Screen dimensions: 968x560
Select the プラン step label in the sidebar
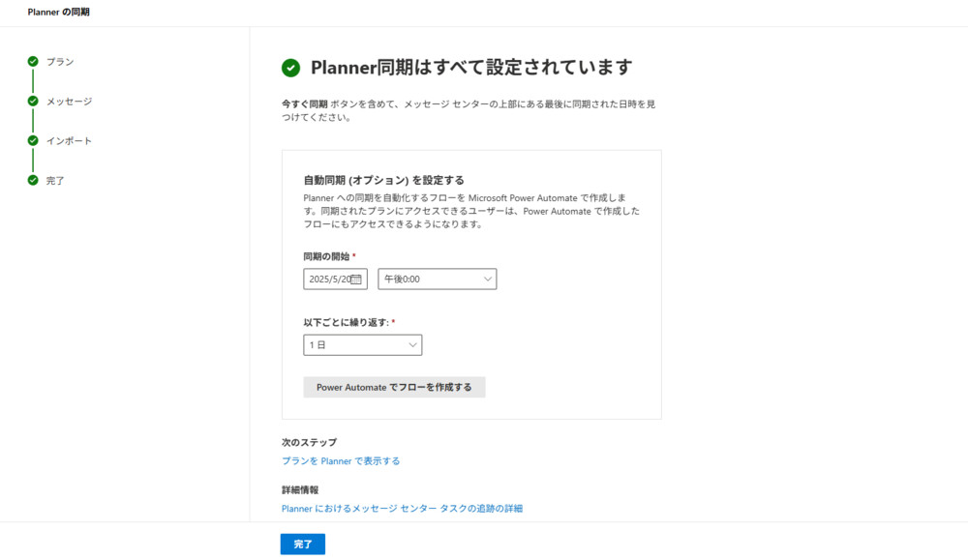[x=60, y=62]
